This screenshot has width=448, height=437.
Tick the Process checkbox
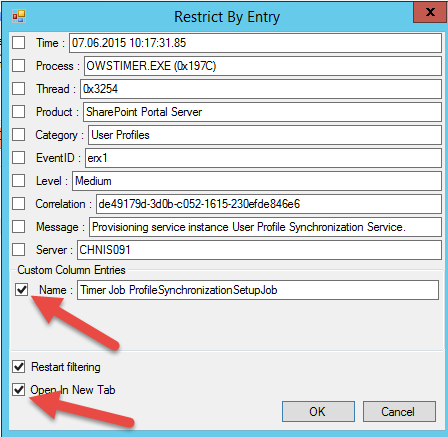18,66
